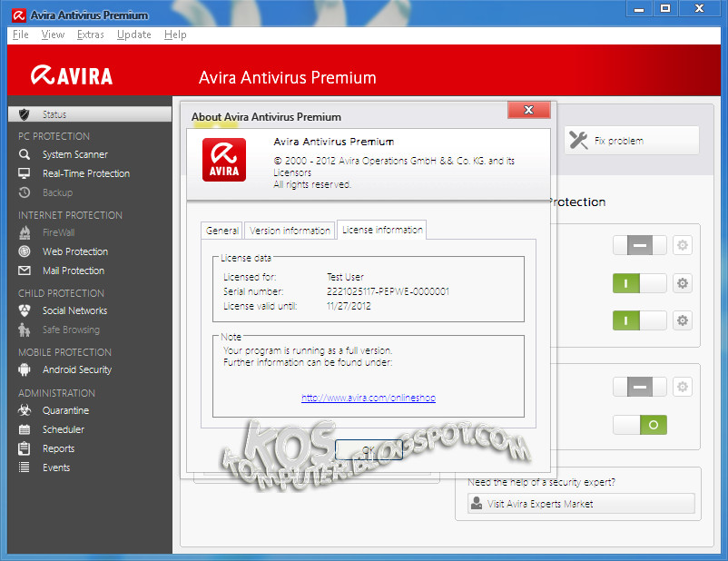Click the Quarantine biohazard icon

pyautogui.click(x=25, y=410)
